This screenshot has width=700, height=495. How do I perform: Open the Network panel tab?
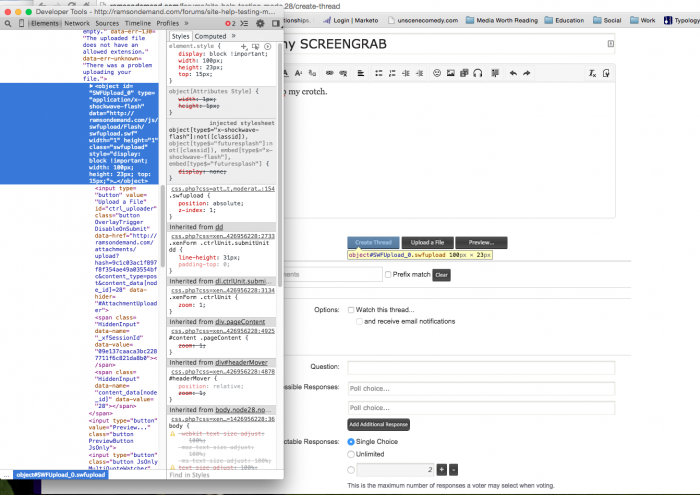click(77, 23)
